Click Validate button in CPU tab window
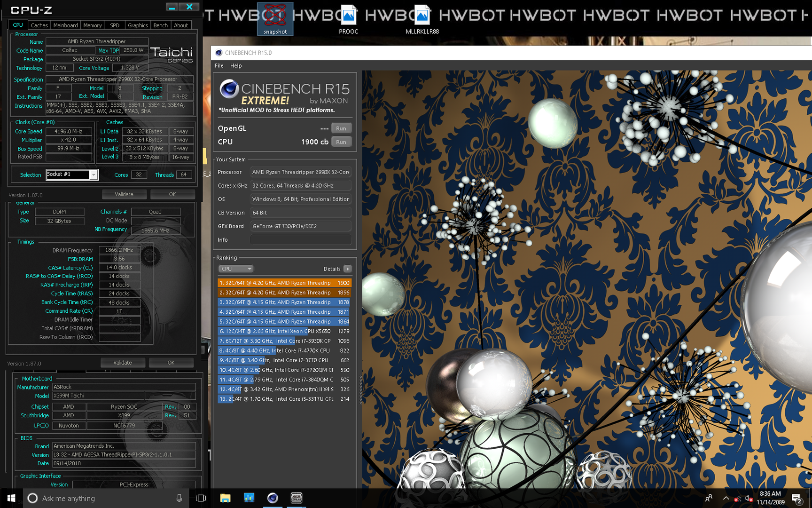Image resolution: width=812 pixels, height=508 pixels. 124,194
